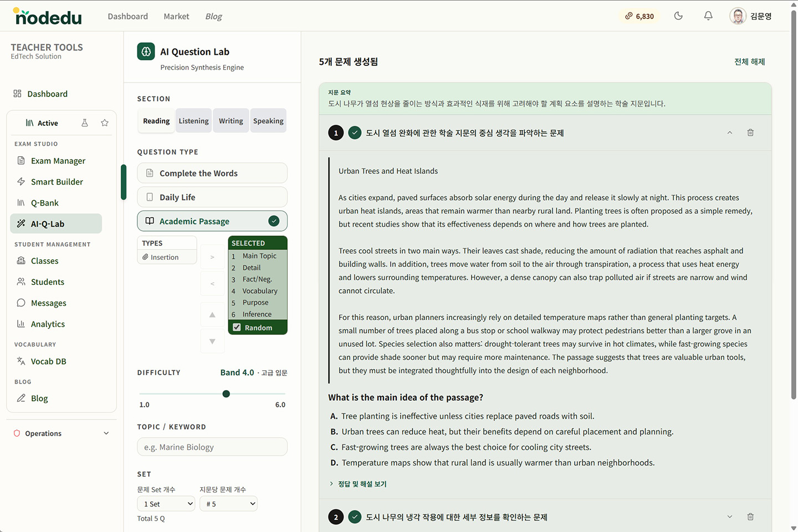Choose Complete the Words question type
798x532 pixels.
pos(212,173)
